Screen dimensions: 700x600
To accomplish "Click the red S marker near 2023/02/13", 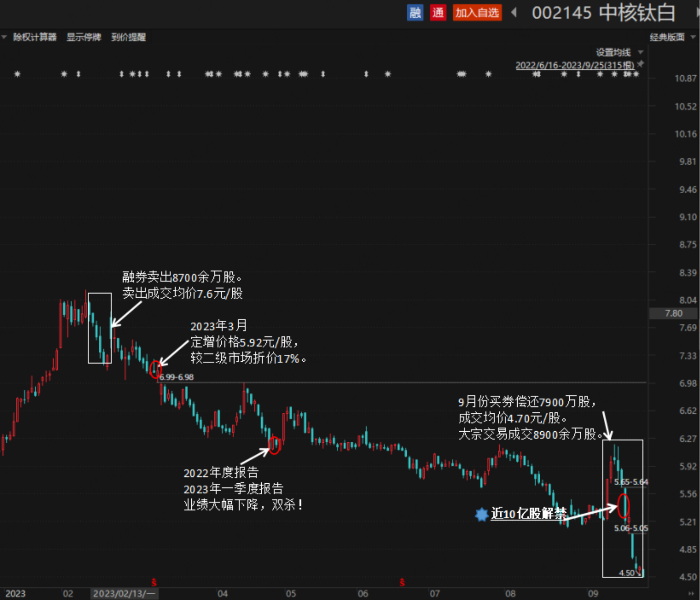I will point(154,582).
